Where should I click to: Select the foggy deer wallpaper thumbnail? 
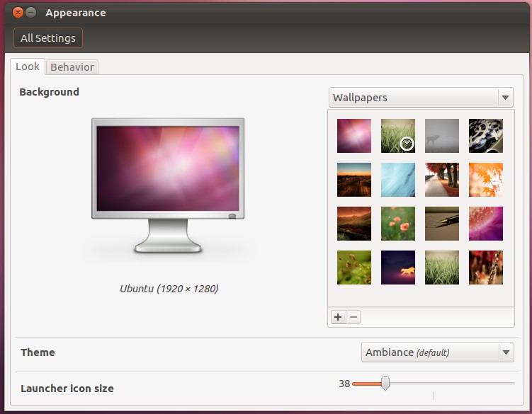point(442,136)
